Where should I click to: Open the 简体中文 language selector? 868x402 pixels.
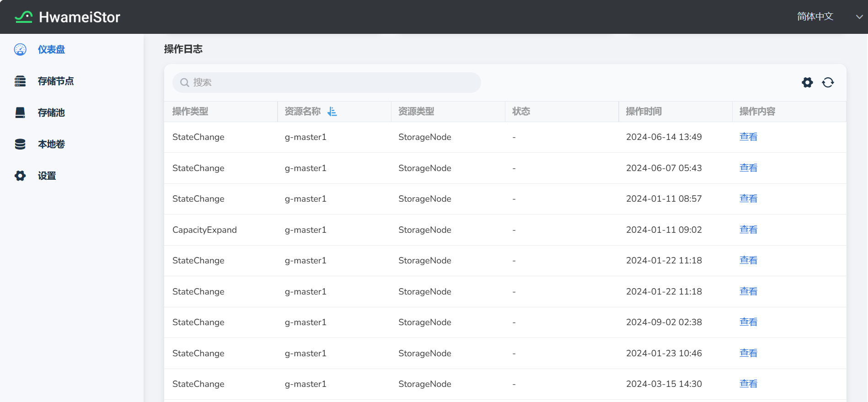[815, 17]
